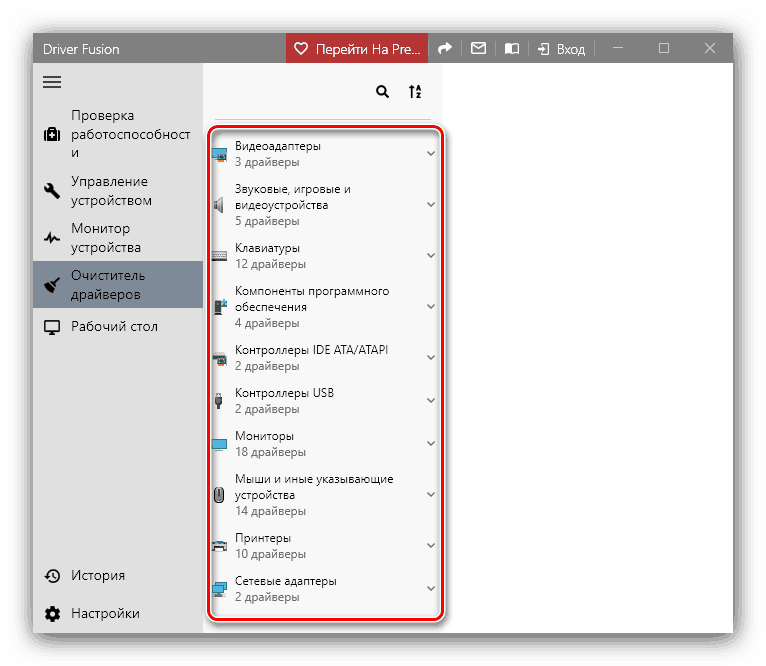The width and height of the screenshot is (766, 666).
Task: Select the Контроллеры USB title
Action: click(284, 393)
